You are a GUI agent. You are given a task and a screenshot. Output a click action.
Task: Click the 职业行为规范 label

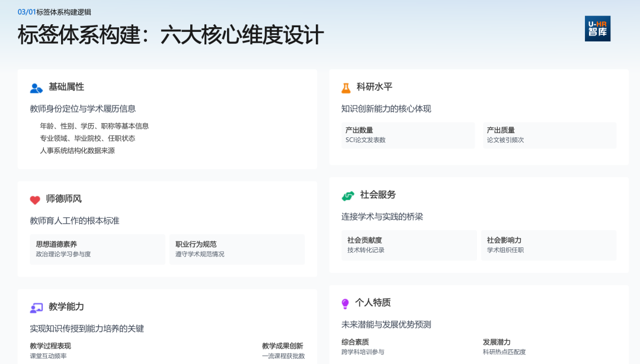[x=196, y=244]
